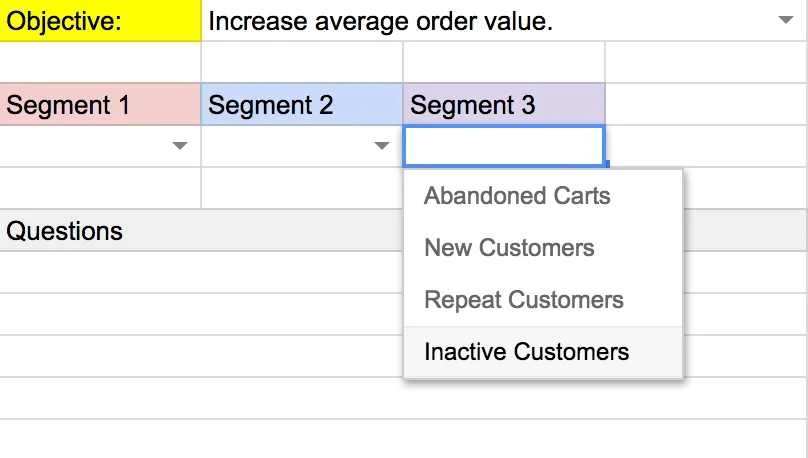Click the yellow Objective label cell

click(100, 21)
